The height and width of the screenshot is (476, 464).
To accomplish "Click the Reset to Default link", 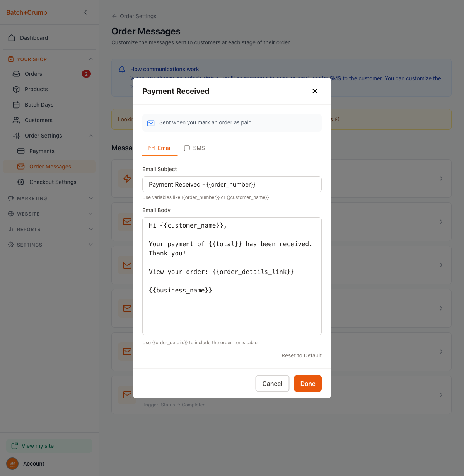I will pyautogui.click(x=301, y=355).
